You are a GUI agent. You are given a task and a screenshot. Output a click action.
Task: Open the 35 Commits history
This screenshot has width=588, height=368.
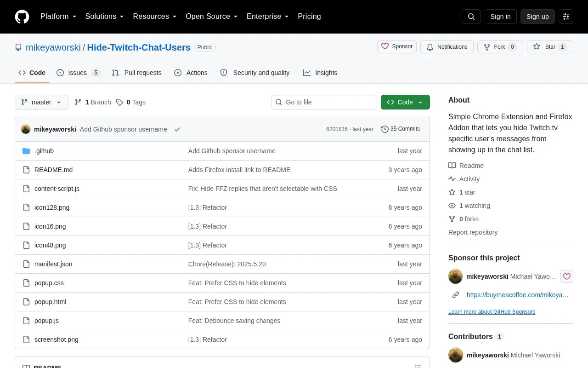[401, 129]
